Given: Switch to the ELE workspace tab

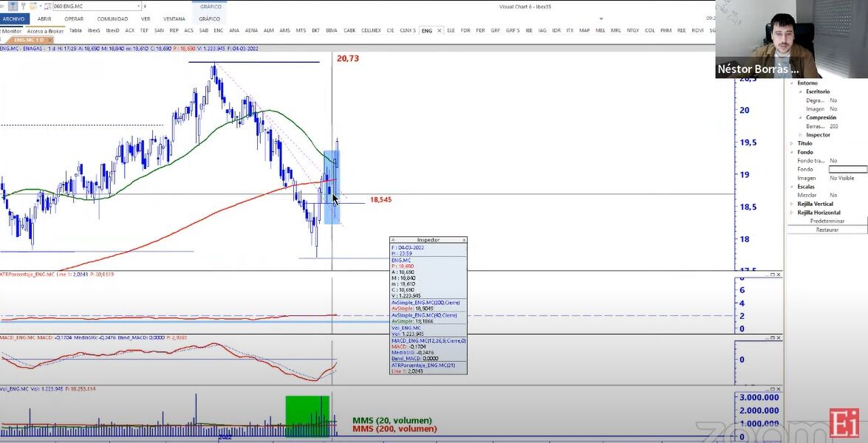Looking at the screenshot, I should pos(451,30).
